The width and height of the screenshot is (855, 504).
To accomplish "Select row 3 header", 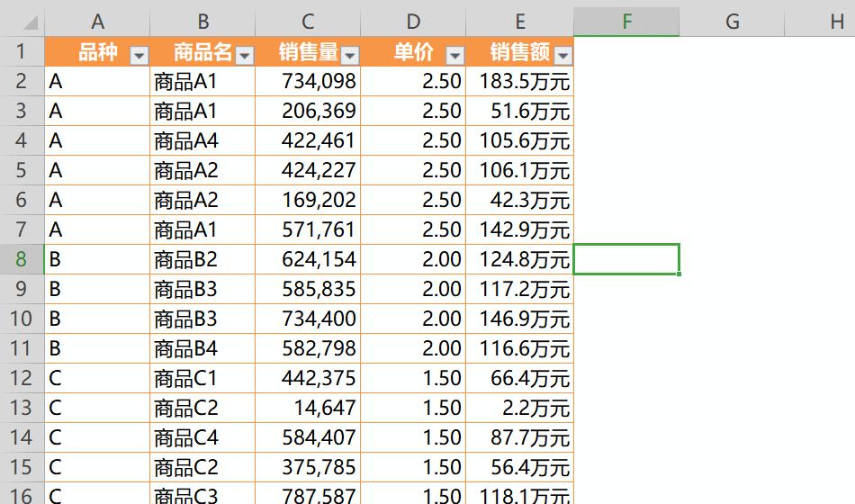I will pyautogui.click(x=22, y=112).
